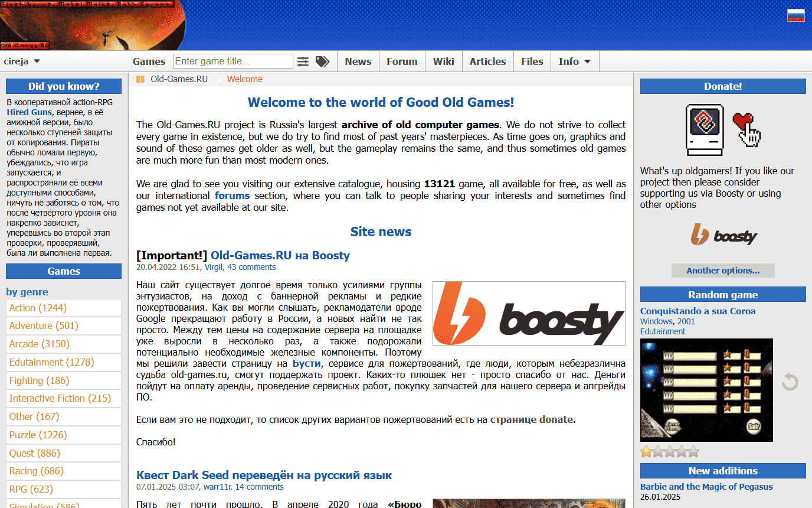Click the retro computer donate icon
Image resolution: width=812 pixels, height=508 pixels.
click(705, 129)
